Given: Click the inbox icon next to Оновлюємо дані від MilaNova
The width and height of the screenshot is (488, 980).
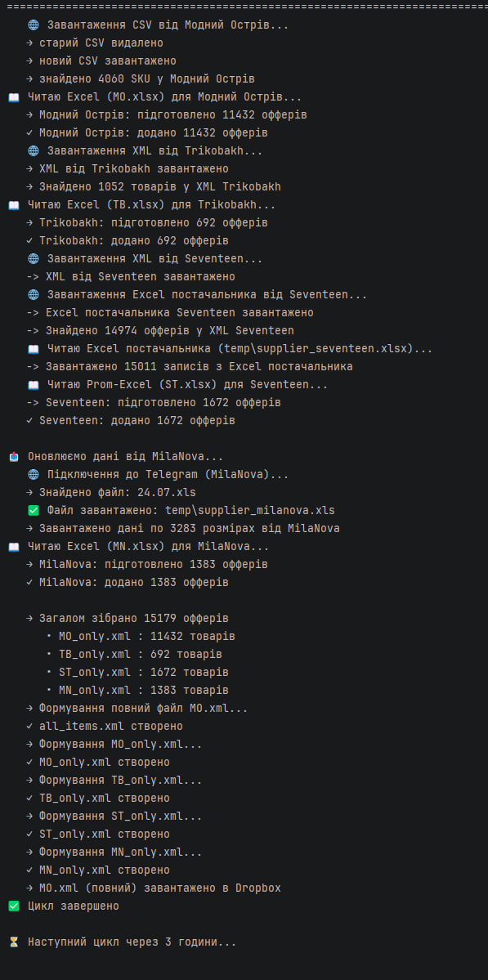Looking at the screenshot, I should tap(14, 457).
